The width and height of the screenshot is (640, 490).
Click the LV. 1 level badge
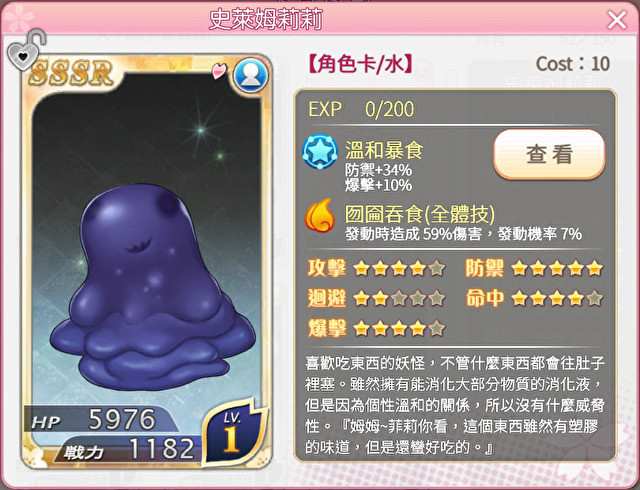click(x=233, y=433)
